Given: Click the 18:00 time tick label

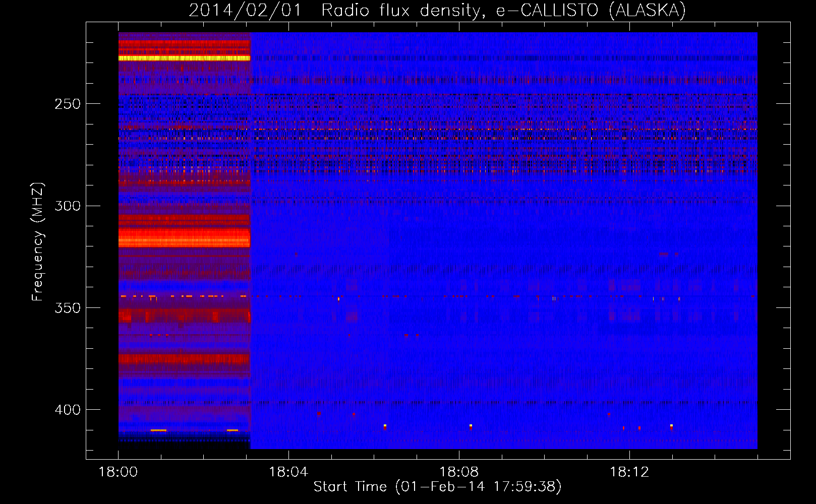Looking at the screenshot, I should 118,472.
